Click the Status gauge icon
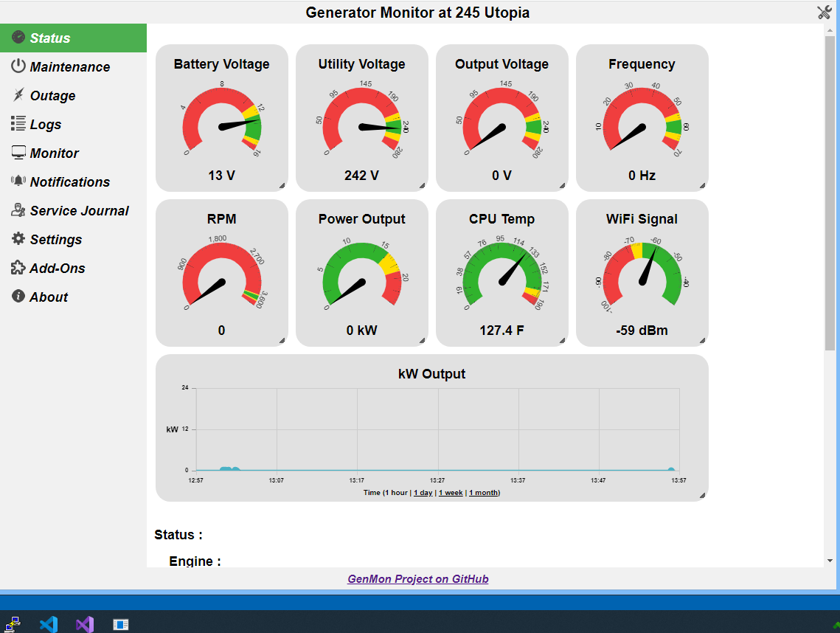Screen dimensions: 840x633 click(18, 37)
